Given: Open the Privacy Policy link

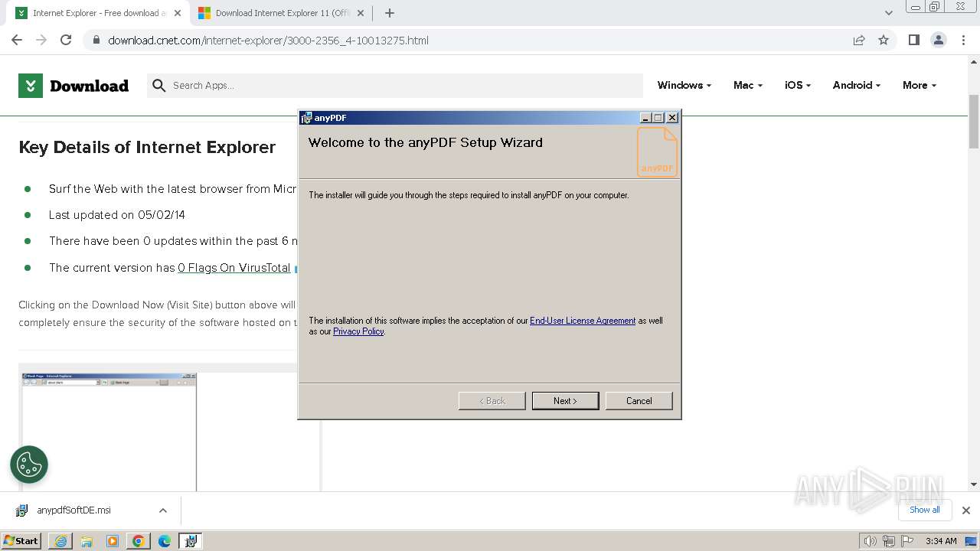Looking at the screenshot, I should click(x=358, y=331).
